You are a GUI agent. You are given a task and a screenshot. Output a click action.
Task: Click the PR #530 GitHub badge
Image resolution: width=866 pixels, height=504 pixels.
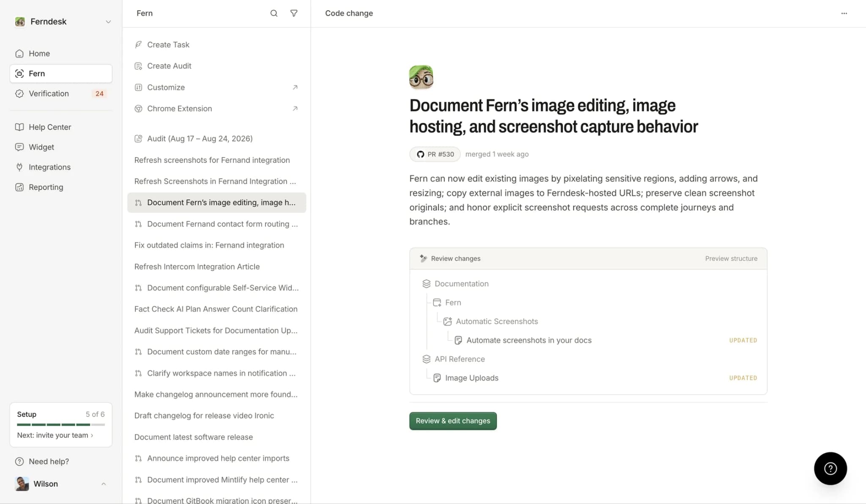click(435, 154)
